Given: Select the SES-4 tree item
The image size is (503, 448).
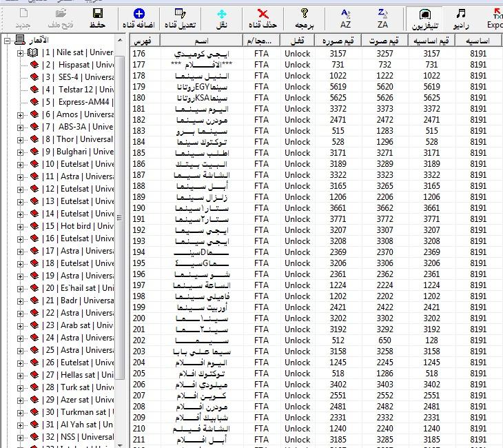Looking at the screenshot, I should coord(78,77).
